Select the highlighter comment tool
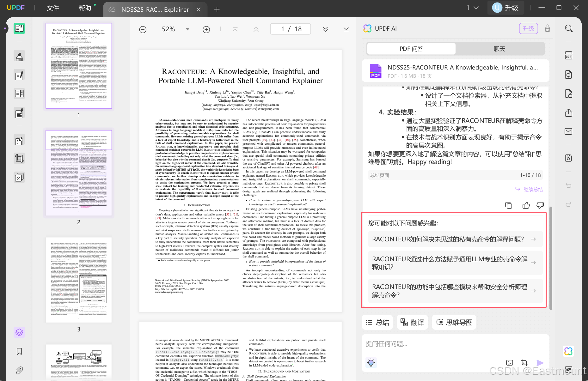 click(19, 57)
